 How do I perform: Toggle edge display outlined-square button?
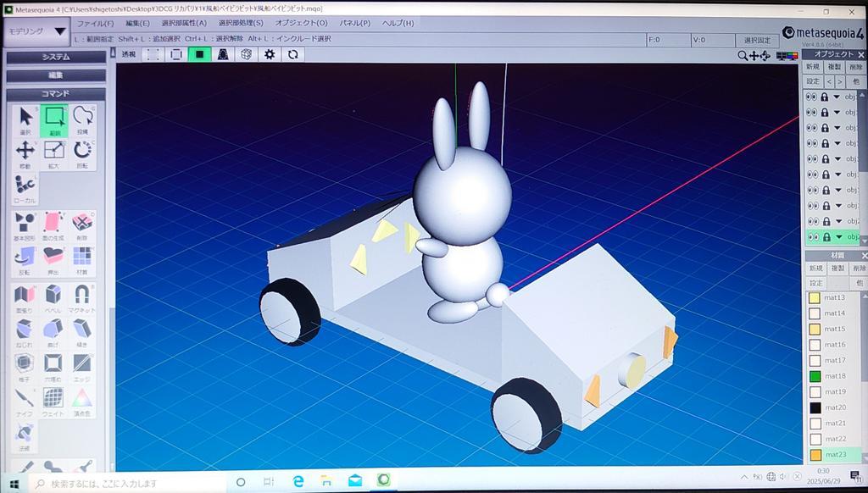pyautogui.click(x=176, y=54)
